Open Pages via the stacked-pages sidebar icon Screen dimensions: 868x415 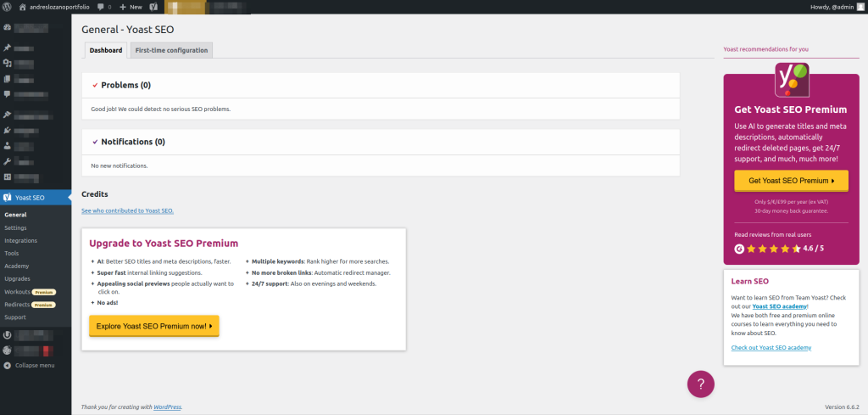pos(7,79)
